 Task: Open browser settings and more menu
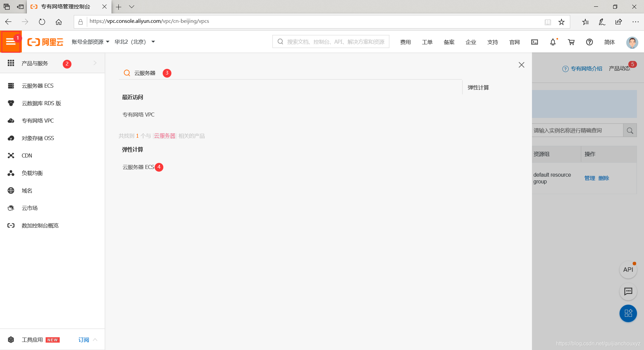tap(635, 22)
